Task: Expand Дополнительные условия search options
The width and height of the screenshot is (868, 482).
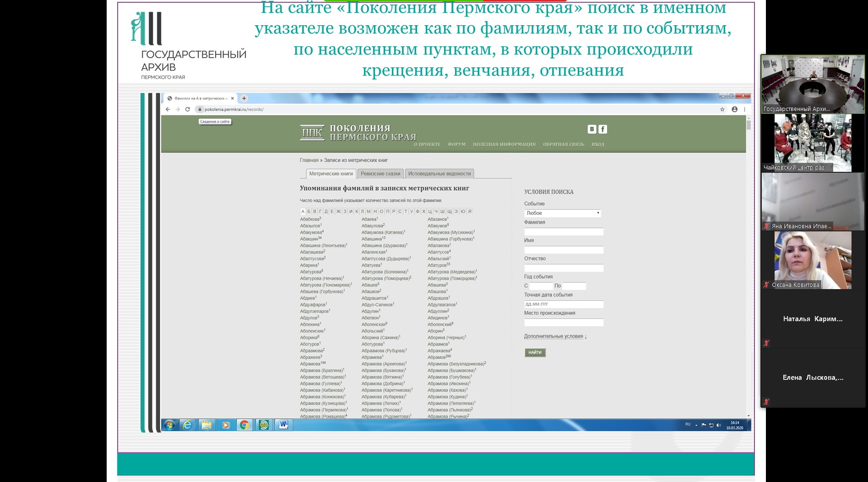Action: (x=555, y=336)
